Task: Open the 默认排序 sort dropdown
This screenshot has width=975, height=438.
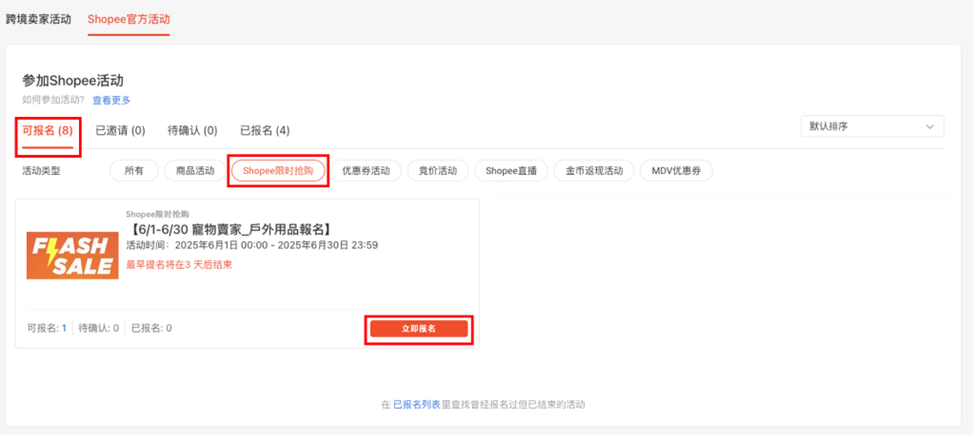Action: click(872, 126)
